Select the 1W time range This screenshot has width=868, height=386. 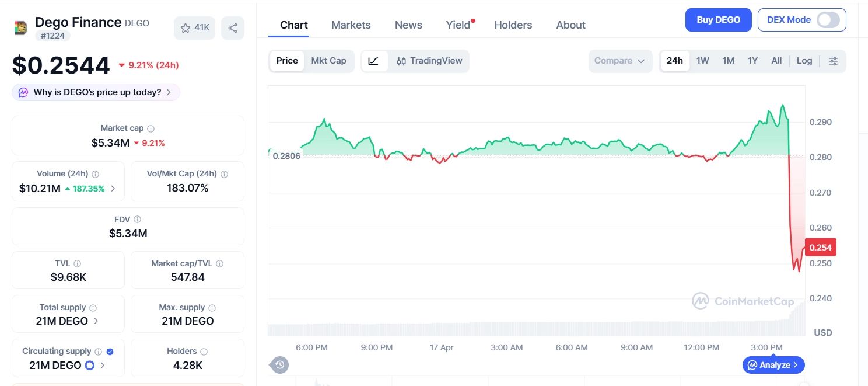pyautogui.click(x=702, y=61)
